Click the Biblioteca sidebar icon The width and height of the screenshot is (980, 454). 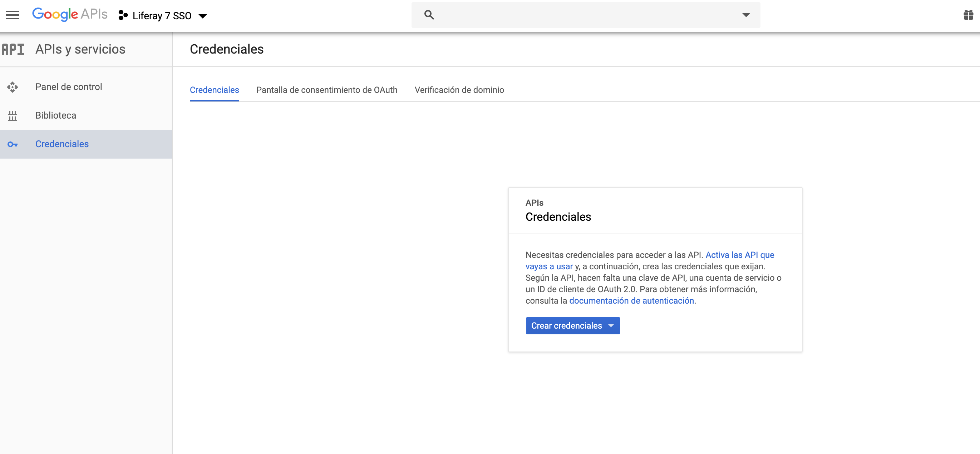click(13, 116)
